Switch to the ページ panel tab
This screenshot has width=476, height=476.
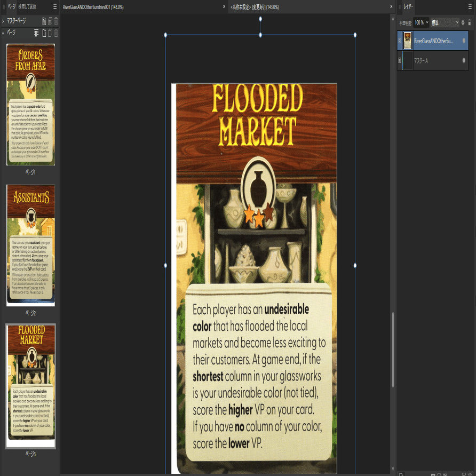[x=12, y=6]
